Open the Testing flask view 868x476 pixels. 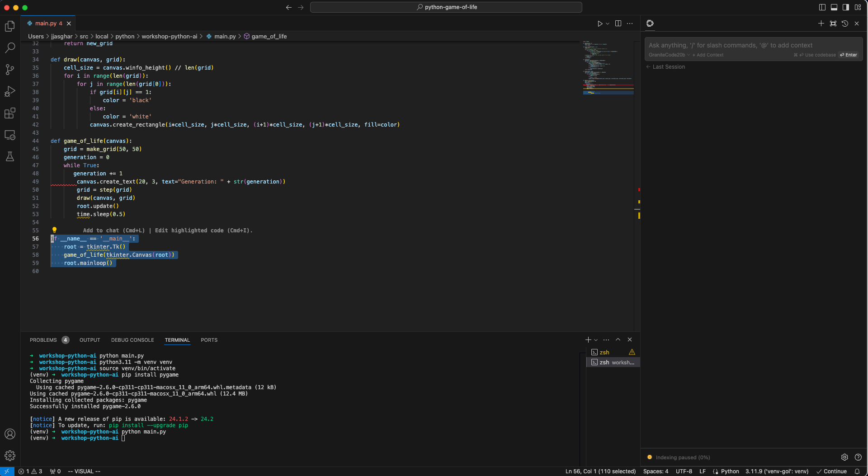coord(10,156)
